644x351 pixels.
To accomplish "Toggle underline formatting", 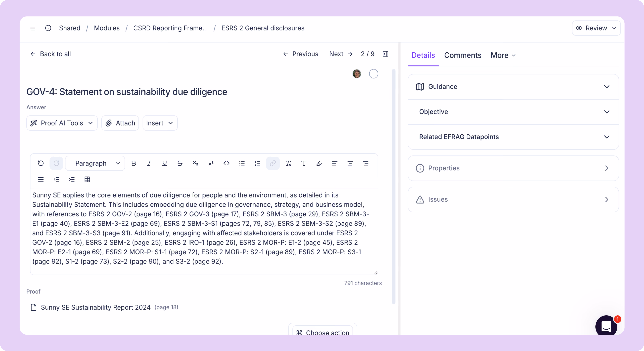I will (164, 163).
